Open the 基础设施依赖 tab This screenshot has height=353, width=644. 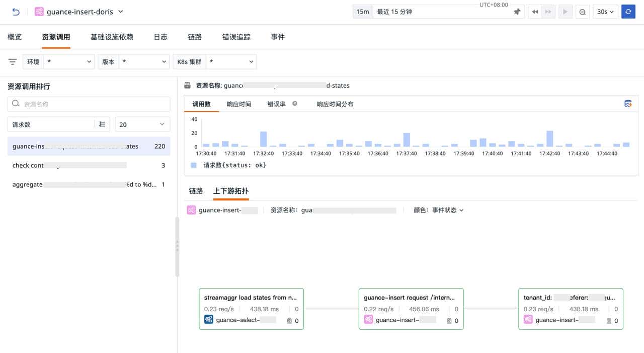click(112, 36)
